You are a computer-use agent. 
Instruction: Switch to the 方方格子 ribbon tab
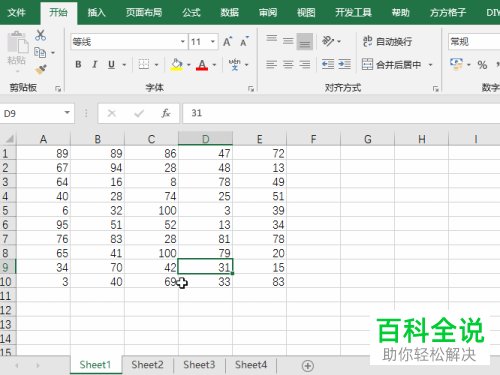pos(448,13)
